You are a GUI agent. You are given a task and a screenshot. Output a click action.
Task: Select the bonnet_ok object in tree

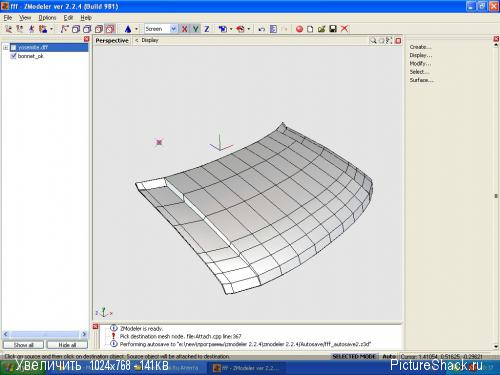pos(30,56)
